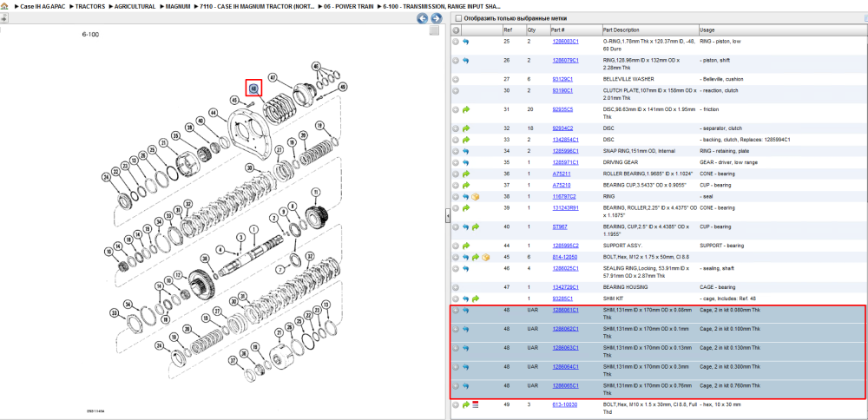Select callout 11 near the large gear
Viewport: 868px width, 420px height.
316,193
